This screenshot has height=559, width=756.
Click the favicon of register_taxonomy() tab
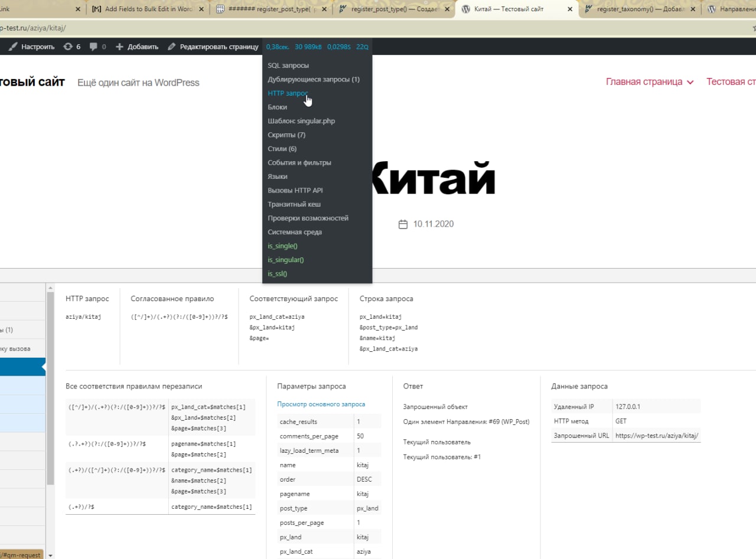[x=589, y=9]
